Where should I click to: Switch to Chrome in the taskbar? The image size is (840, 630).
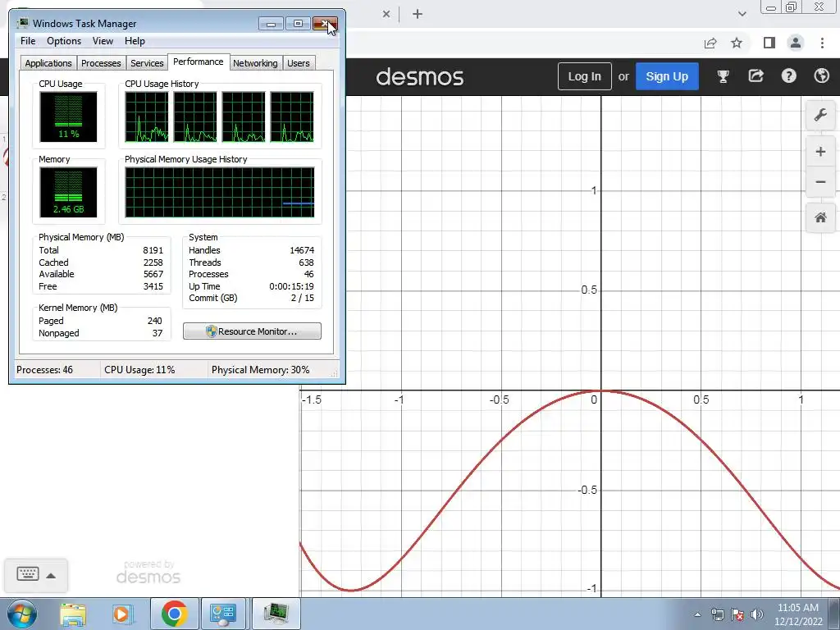174,614
